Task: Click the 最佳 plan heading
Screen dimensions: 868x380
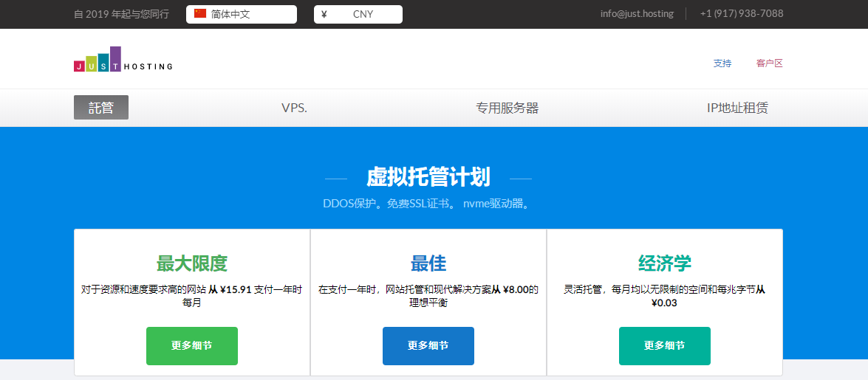Action: (x=428, y=263)
